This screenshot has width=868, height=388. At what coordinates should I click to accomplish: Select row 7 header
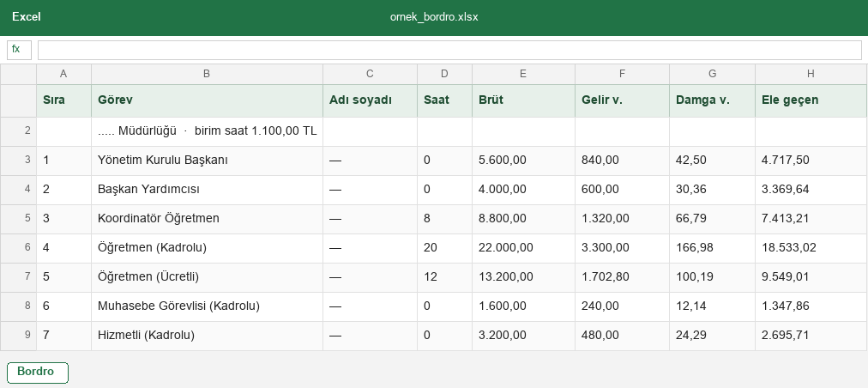click(18, 278)
